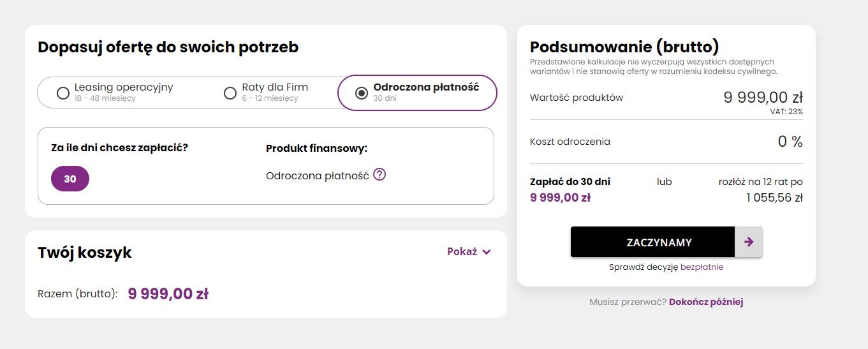Click rozłóż na 12 rat po text
Screen dimensions: 868x349
pyautogui.click(x=760, y=182)
